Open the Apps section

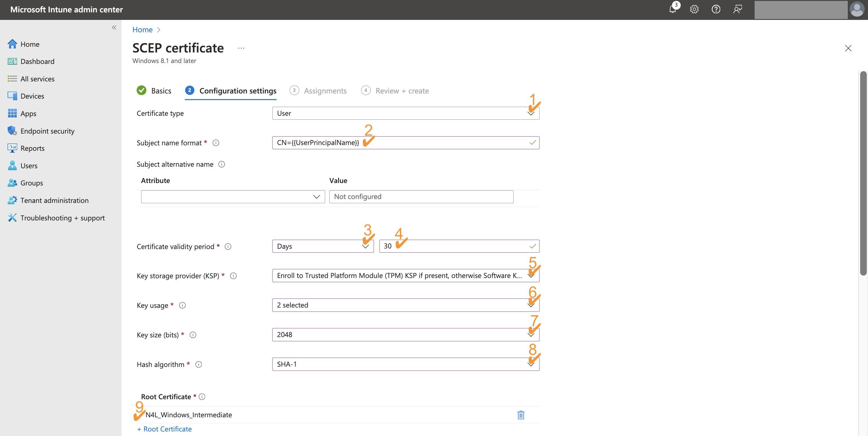click(28, 113)
